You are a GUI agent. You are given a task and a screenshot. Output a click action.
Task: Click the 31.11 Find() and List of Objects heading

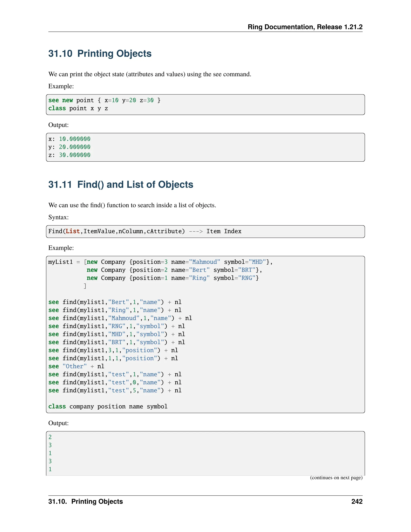coord(121,184)
